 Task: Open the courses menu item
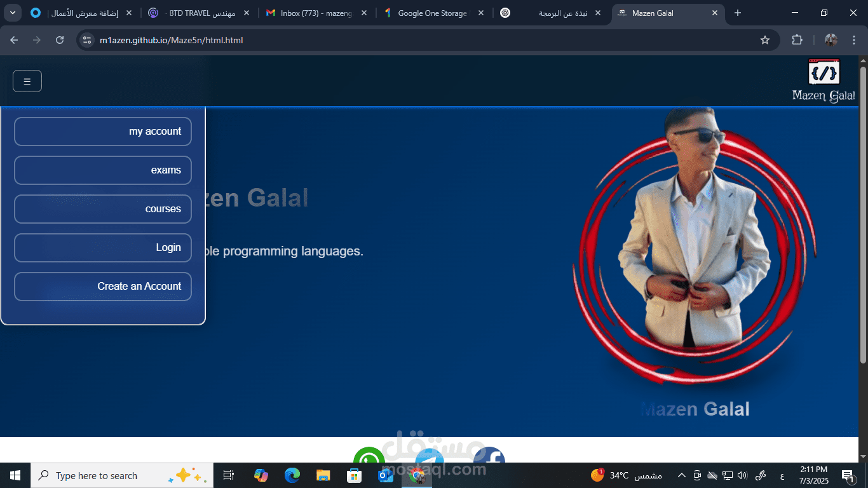pyautogui.click(x=103, y=209)
